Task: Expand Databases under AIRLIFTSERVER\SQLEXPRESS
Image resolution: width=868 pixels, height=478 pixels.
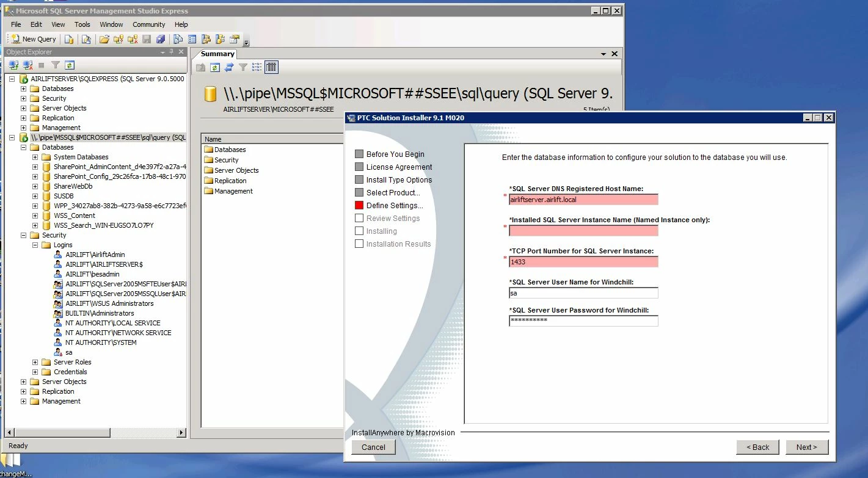Action: (24, 89)
